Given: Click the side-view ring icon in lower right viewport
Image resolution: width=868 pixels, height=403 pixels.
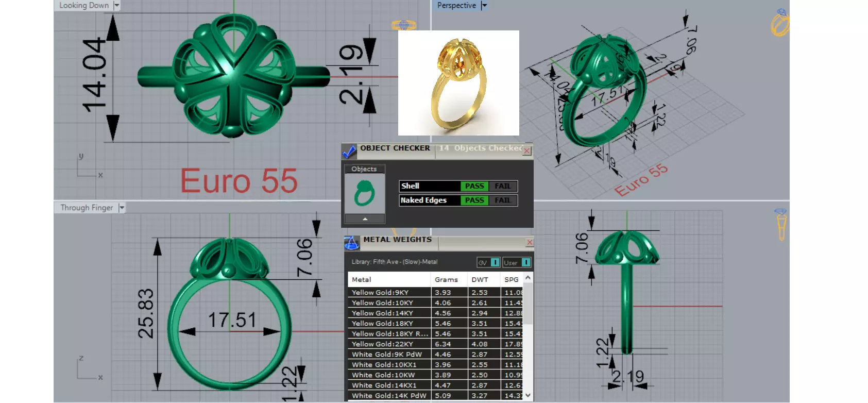Looking at the screenshot, I should coord(781,224).
